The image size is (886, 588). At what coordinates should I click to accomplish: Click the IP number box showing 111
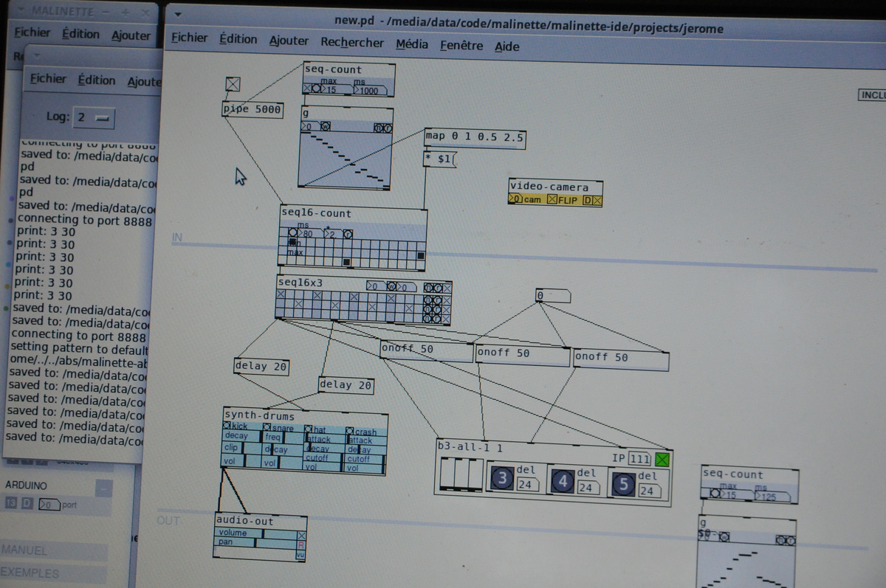coord(639,459)
